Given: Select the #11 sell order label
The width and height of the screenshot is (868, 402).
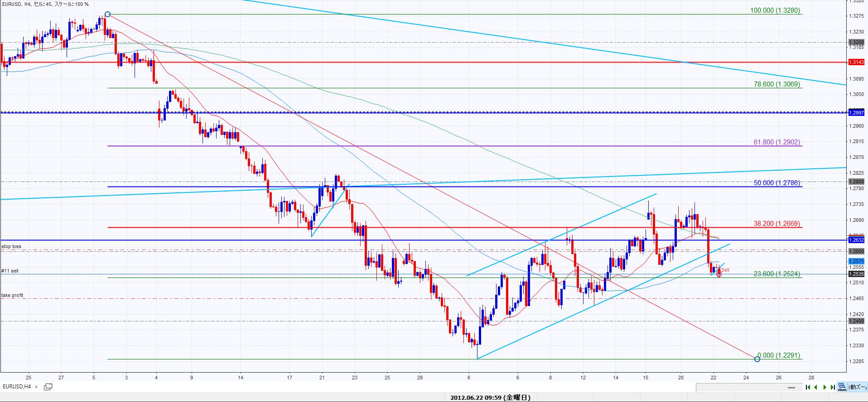Looking at the screenshot, I should pyautogui.click(x=10, y=271).
